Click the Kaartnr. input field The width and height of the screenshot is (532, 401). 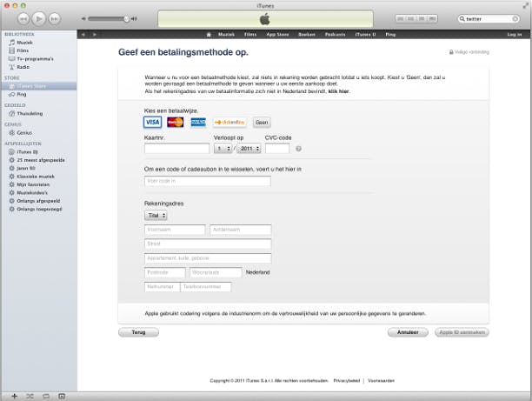click(176, 149)
